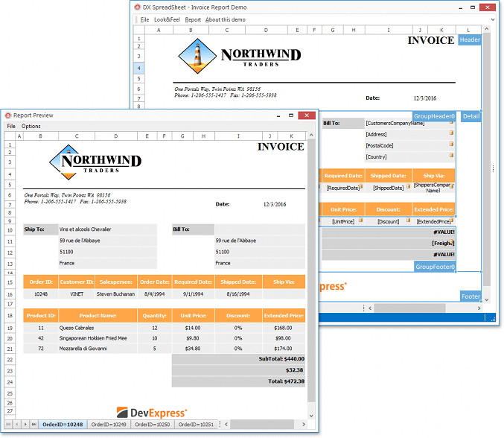Select the Header range label
504x438 pixels.
pyautogui.click(x=470, y=40)
